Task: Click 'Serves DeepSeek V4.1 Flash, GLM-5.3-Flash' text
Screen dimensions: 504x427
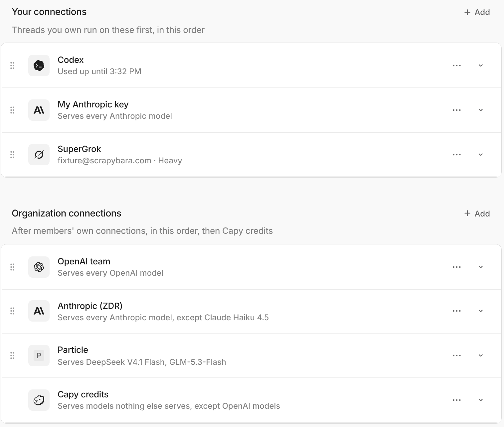Action: [142, 362]
